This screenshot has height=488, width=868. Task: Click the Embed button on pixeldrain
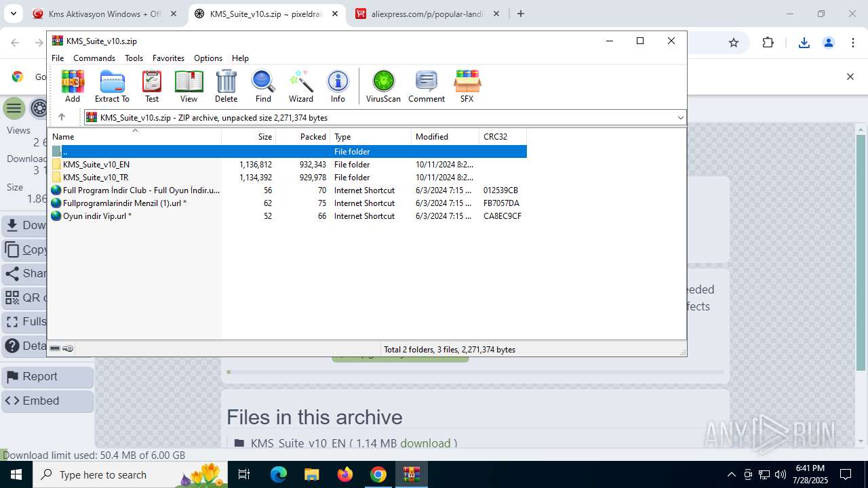pyautogui.click(x=47, y=401)
